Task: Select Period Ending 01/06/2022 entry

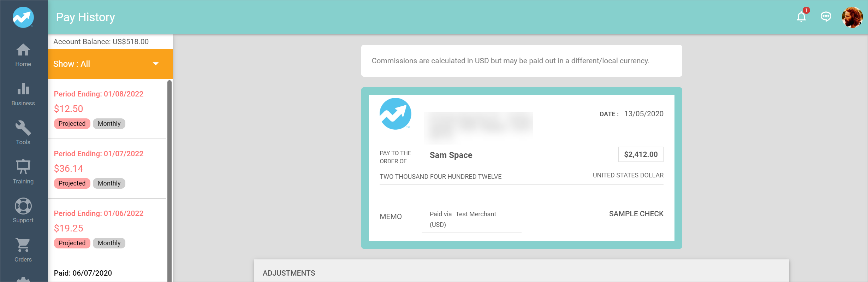Action: tap(99, 213)
